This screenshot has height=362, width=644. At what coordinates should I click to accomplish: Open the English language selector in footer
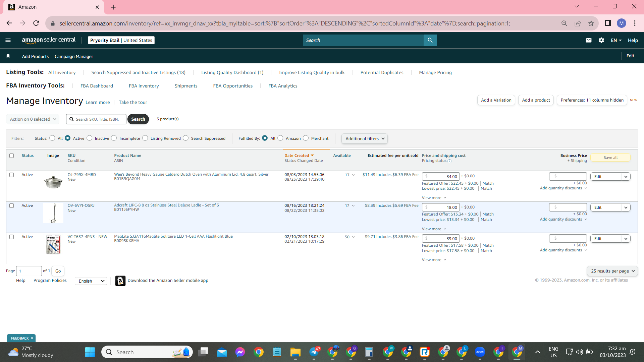point(91,281)
